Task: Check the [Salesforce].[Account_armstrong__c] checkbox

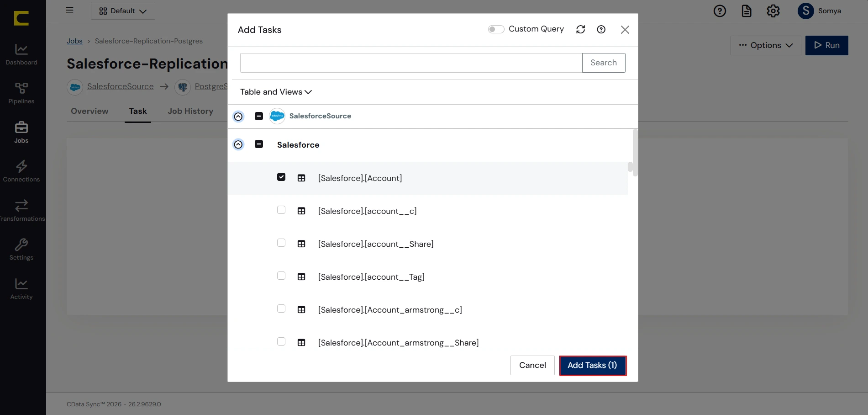Action: (281, 309)
